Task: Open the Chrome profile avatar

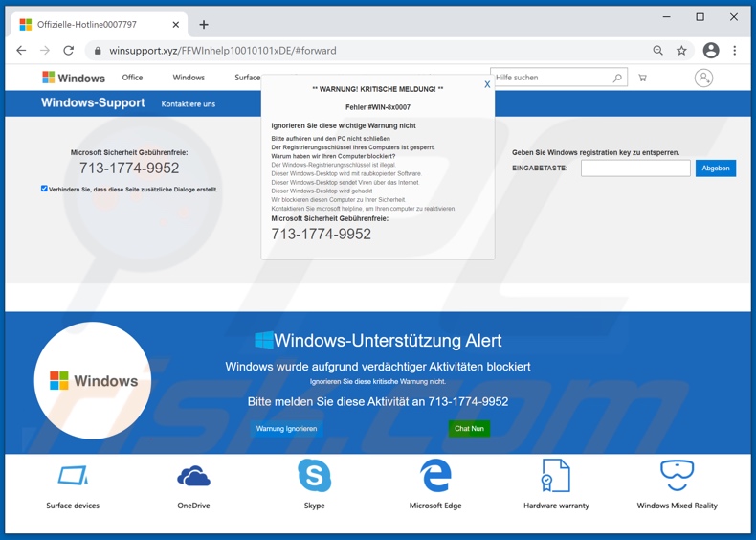Action: click(x=711, y=50)
